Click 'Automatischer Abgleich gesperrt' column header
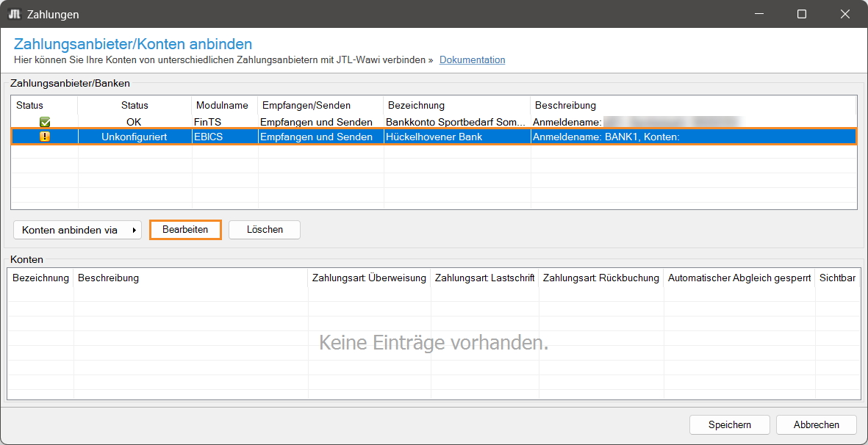868x445 pixels. pos(739,278)
